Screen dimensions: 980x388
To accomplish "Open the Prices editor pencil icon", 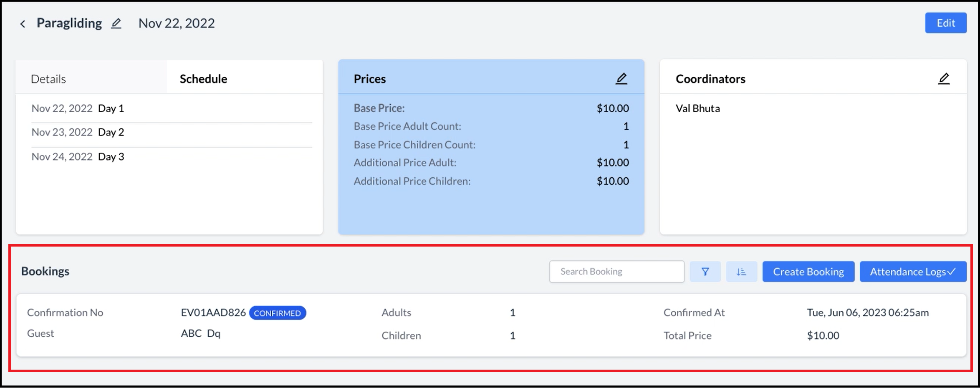I will click(621, 78).
